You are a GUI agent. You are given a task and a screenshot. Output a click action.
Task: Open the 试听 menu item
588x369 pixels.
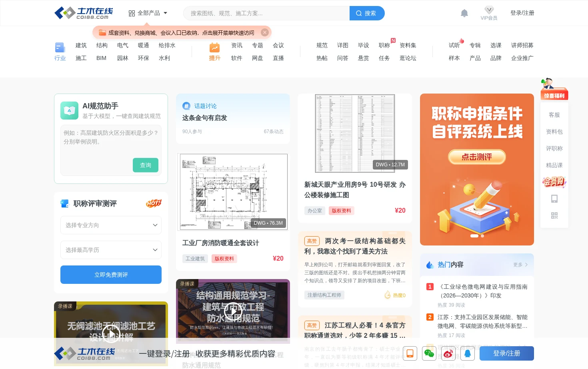coord(454,45)
